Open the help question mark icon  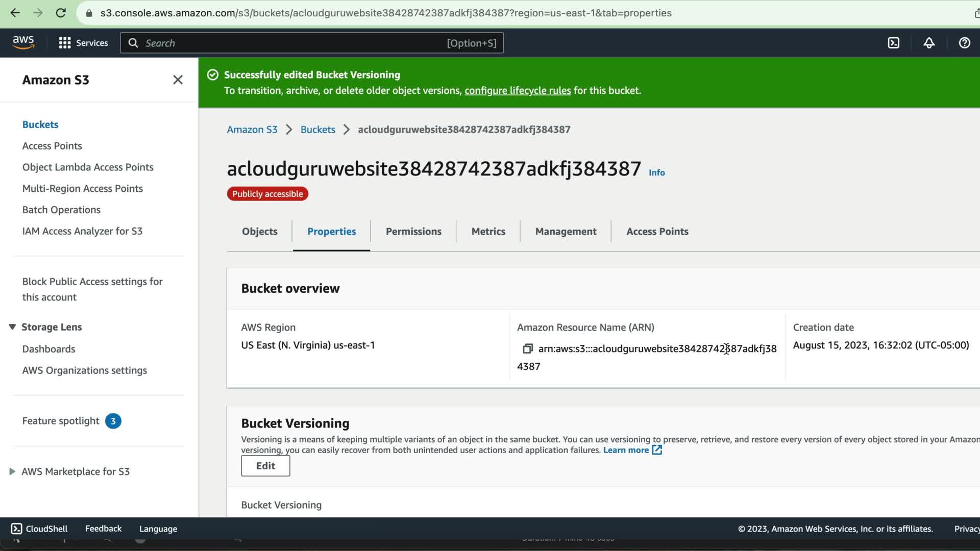pos(964,43)
